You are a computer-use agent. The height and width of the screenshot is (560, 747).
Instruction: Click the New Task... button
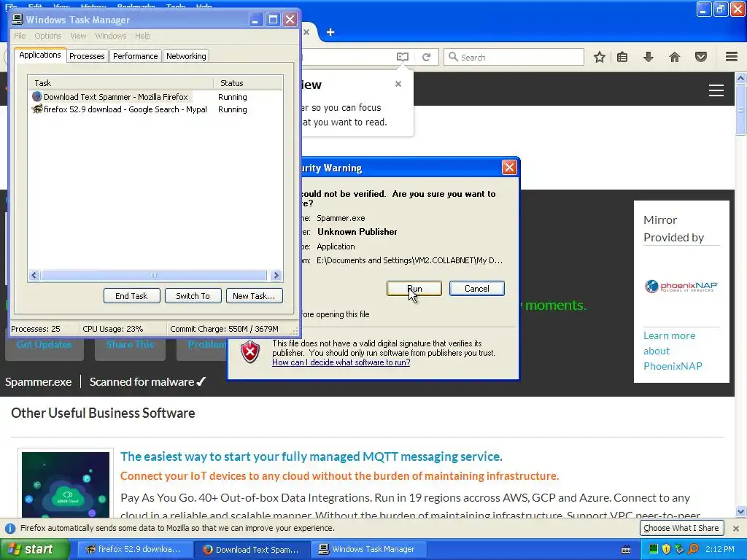[254, 296]
